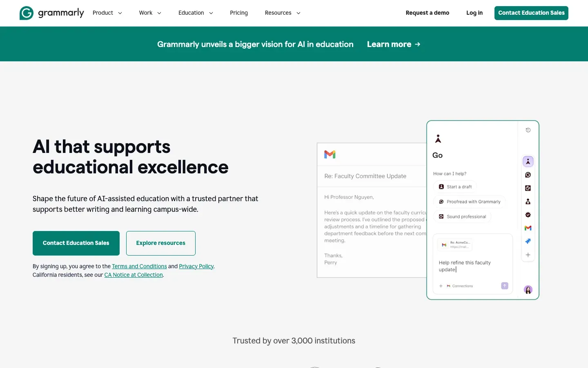
Task: Click the large Go logo above the 'Go' heading
Action: pos(438,139)
